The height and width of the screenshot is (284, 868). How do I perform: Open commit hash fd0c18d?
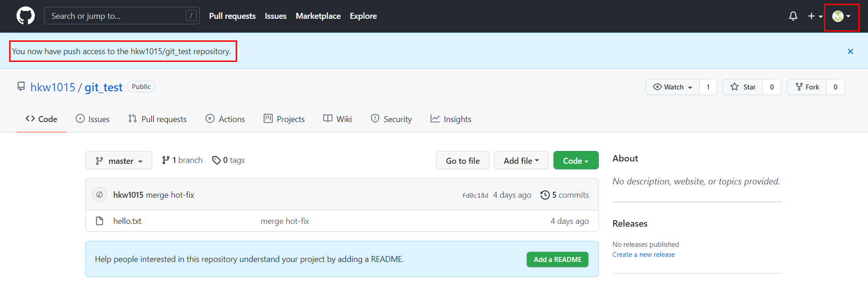click(x=475, y=195)
